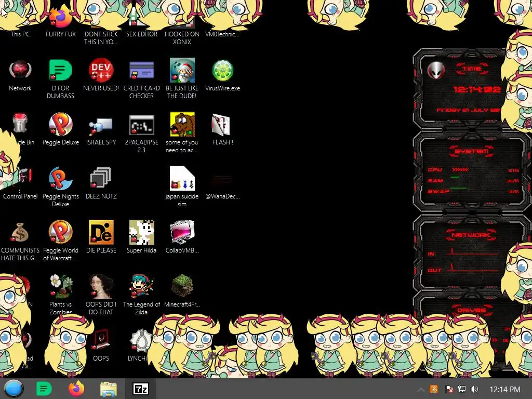Screen dimensions: 532x399
Task: Open the CollabVMB... monitor icon
Action: 182,232
